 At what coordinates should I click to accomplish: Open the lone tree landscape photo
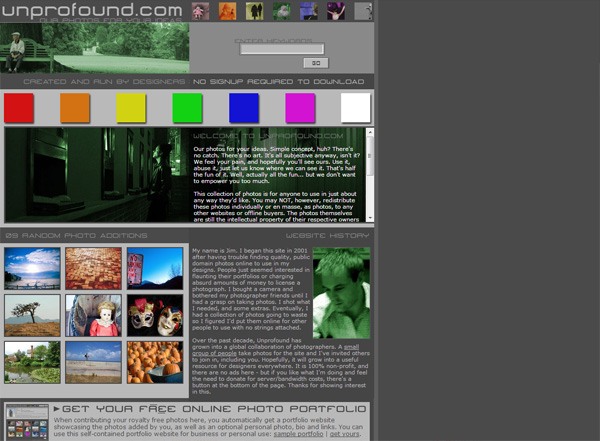click(x=32, y=315)
